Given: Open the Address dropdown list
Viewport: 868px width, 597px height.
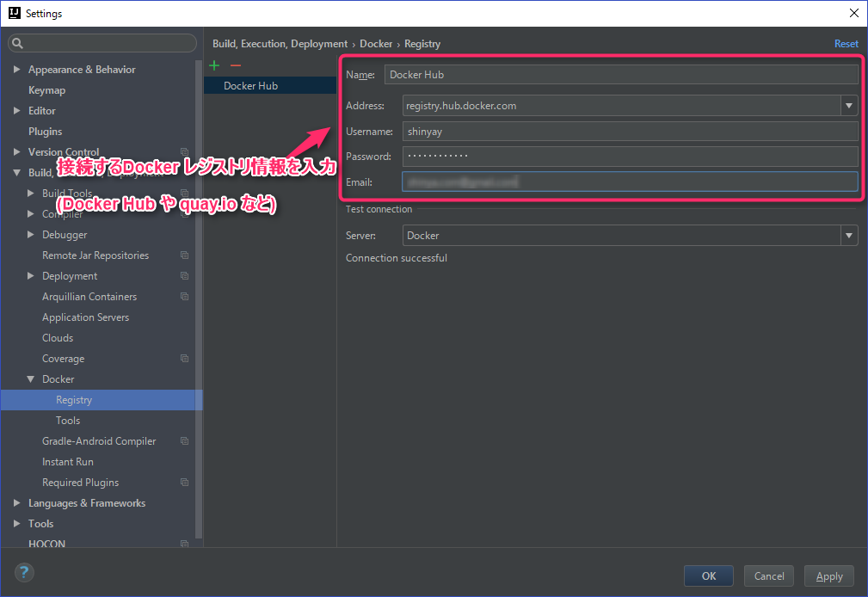Looking at the screenshot, I should (x=849, y=105).
